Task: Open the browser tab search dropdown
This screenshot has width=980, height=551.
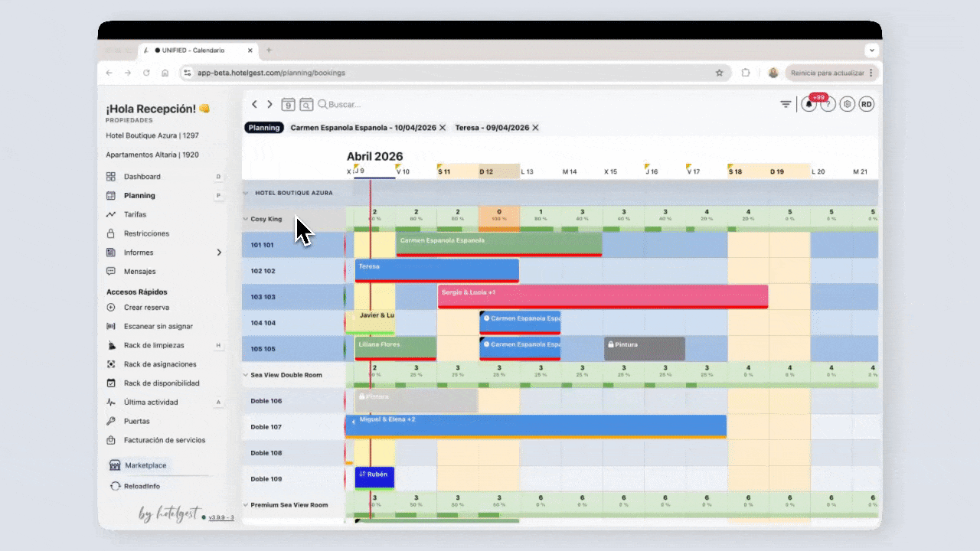Action: tap(872, 51)
